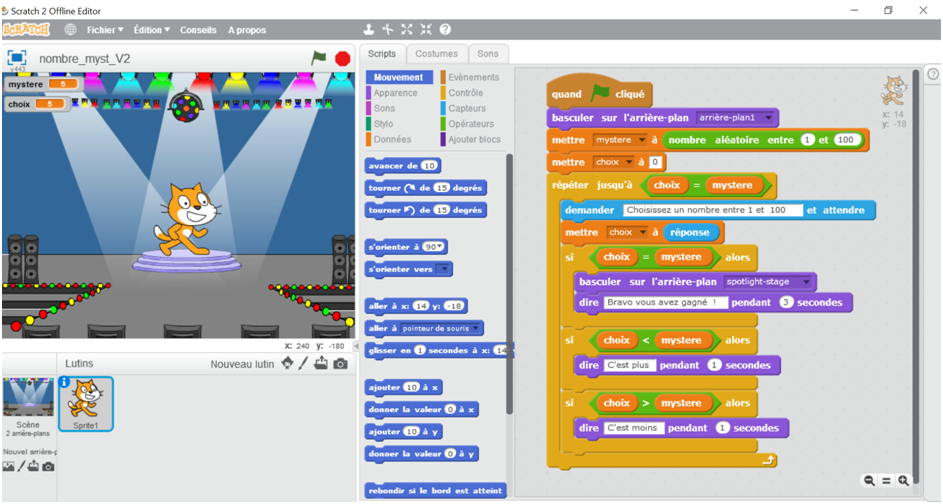Click the green flag to run the project
The width and height of the screenshot is (943, 504).
319,58
